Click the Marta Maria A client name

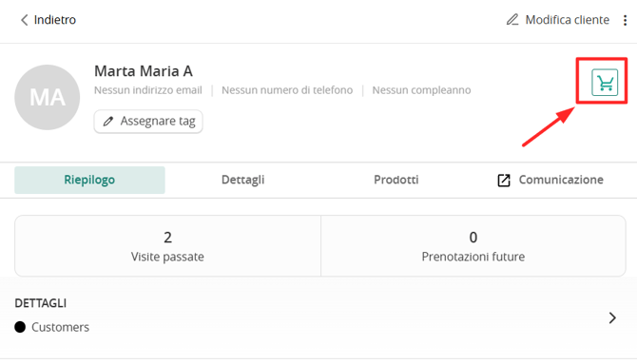tap(144, 71)
